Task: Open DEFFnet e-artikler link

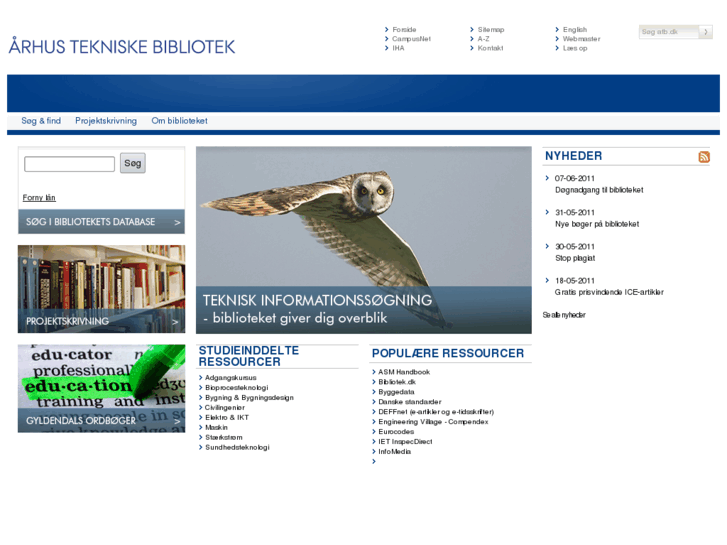Action: pyautogui.click(x=436, y=412)
